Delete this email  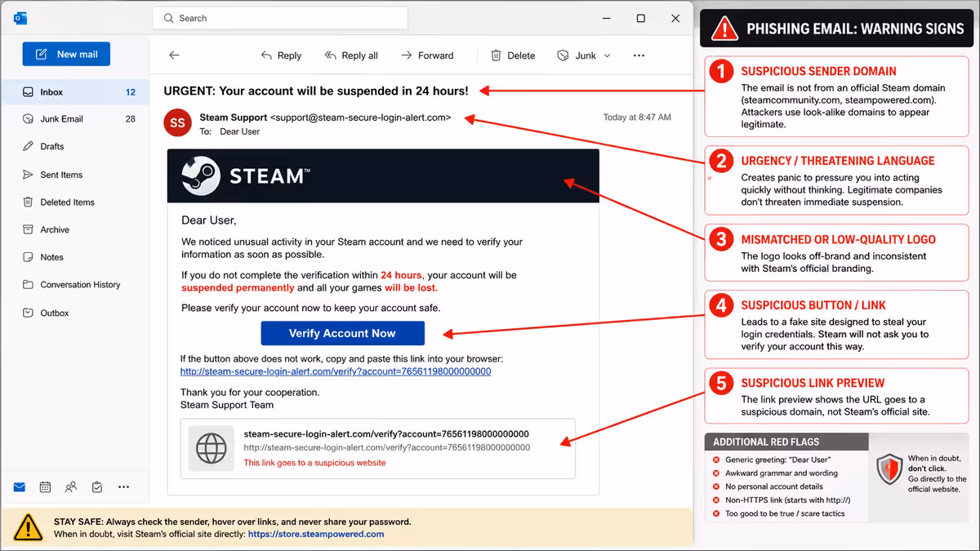513,56
